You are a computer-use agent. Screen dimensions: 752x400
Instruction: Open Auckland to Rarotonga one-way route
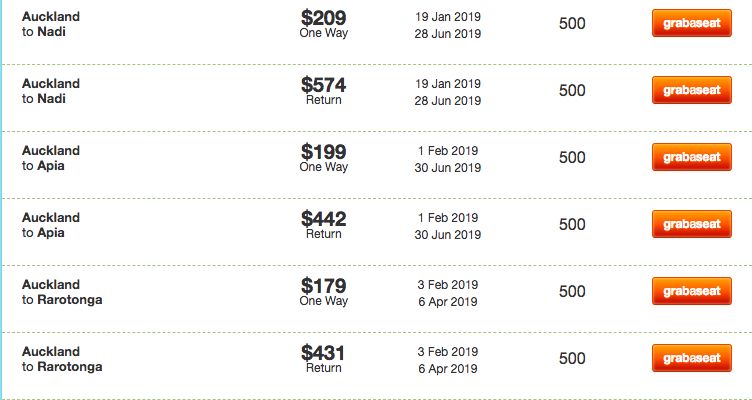pos(62,292)
